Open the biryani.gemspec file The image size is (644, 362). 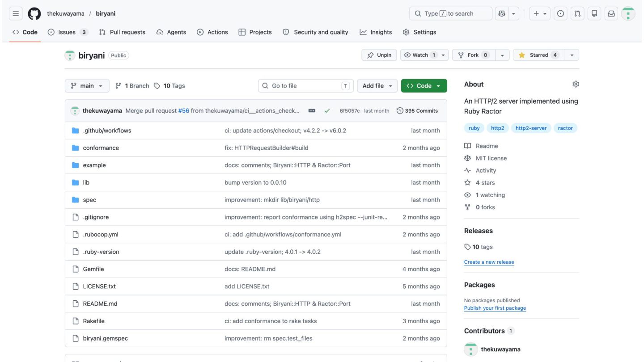[x=105, y=338]
